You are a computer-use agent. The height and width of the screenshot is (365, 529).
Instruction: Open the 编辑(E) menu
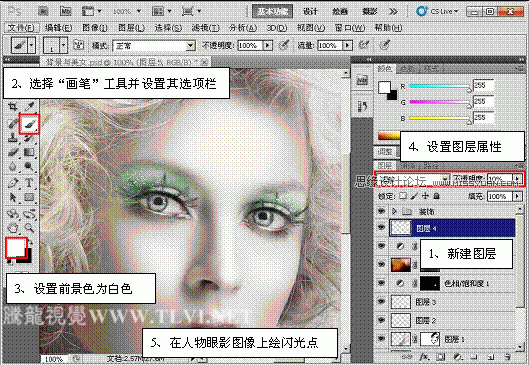(58, 28)
